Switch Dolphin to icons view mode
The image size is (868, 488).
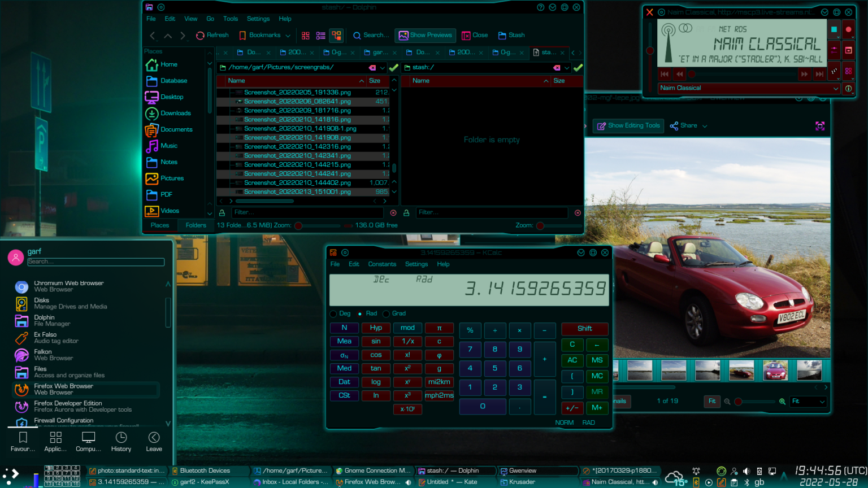point(306,36)
